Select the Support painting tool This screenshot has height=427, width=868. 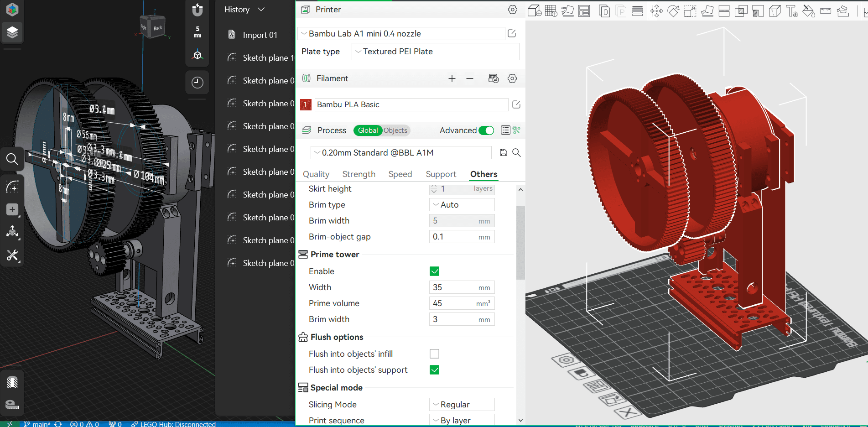(758, 11)
